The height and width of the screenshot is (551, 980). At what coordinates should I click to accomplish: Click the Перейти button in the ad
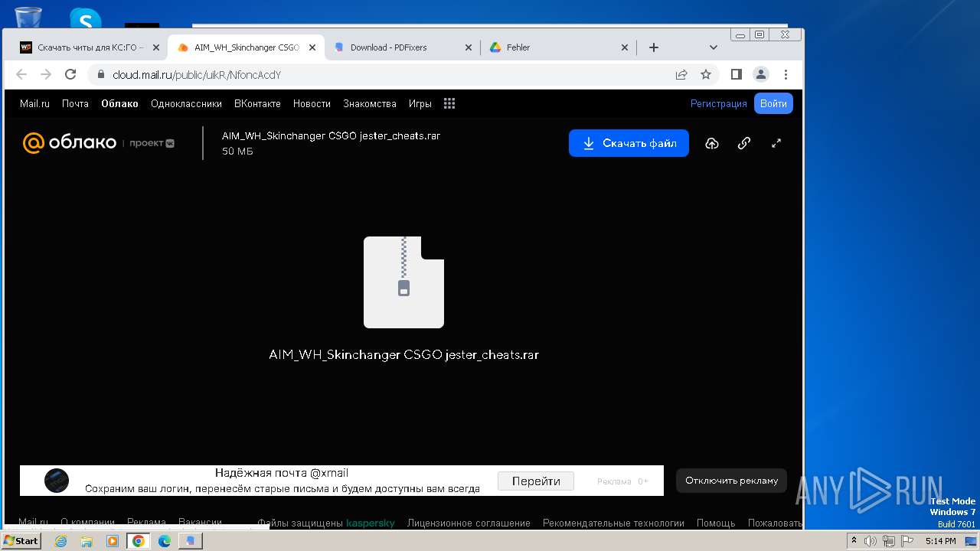coord(536,481)
